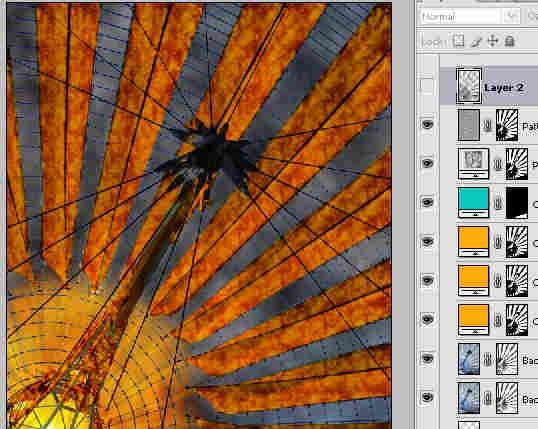Click the lock all padlock icon
The height and width of the screenshot is (429, 538).
(510, 41)
